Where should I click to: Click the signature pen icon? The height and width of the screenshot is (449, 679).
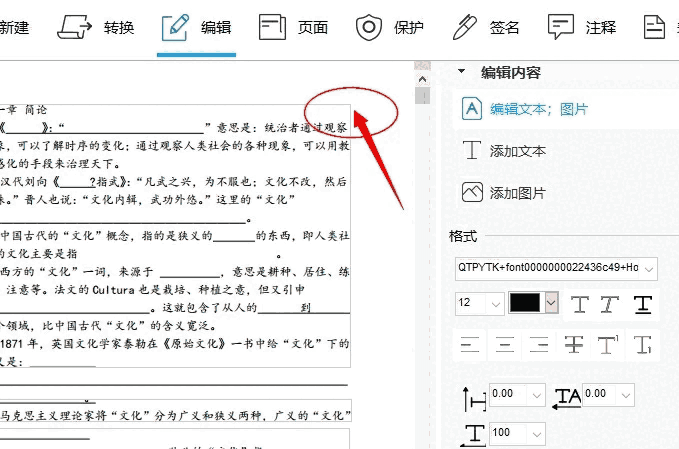point(464,27)
